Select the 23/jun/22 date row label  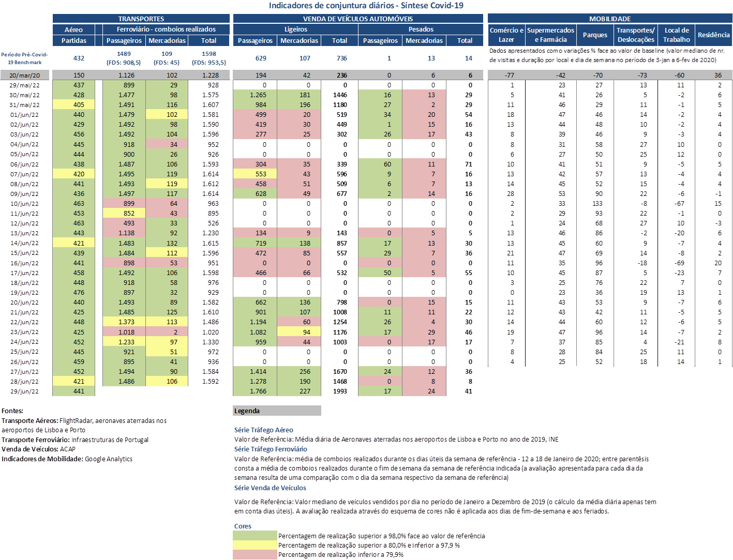click(x=24, y=332)
